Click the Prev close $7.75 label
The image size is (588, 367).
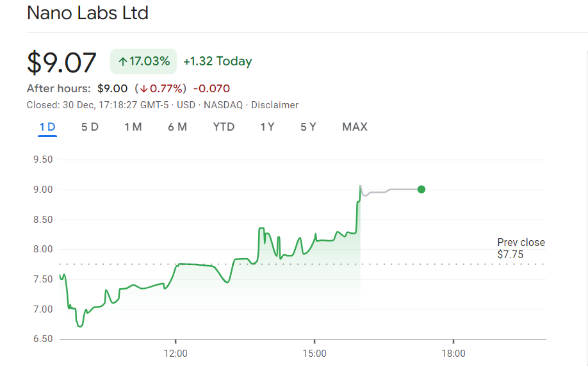[x=521, y=249]
